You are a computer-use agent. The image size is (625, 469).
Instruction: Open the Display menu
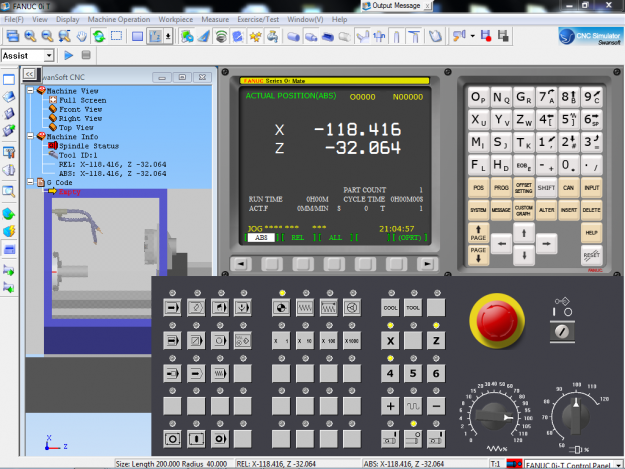[x=67, y=19]
